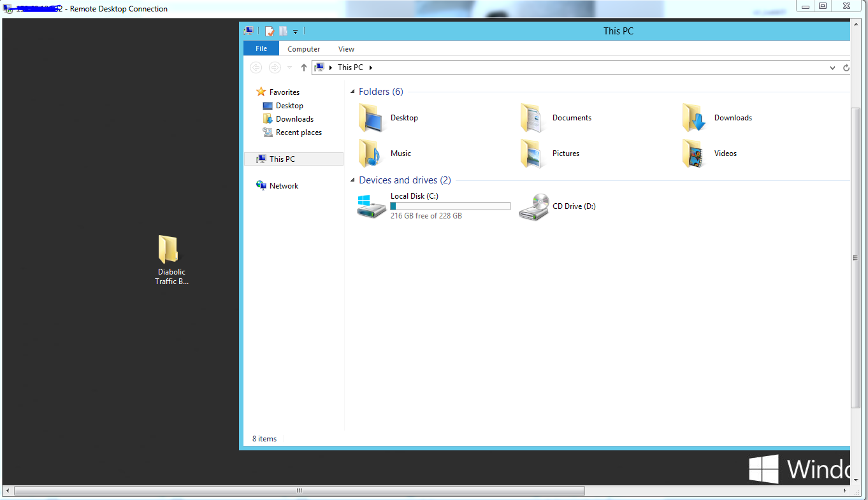Click the Up arrow navigation button
868x500 pixels.
tap(304, 68)
